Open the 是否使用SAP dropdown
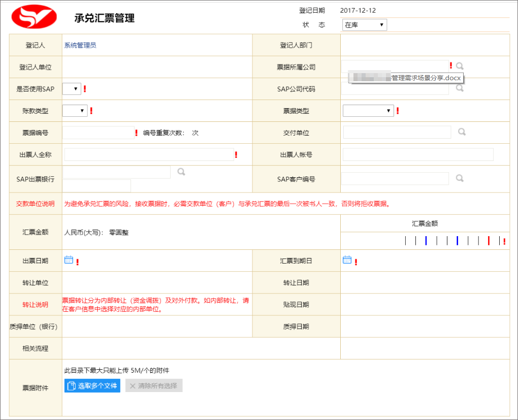The image size is (518, 420). click(x=72, y=88)
